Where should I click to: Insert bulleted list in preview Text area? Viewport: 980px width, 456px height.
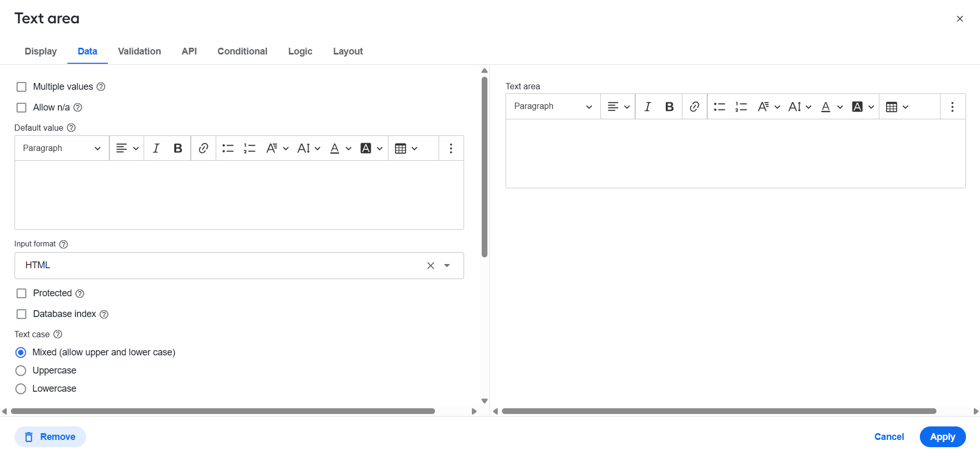coord(720,107)
